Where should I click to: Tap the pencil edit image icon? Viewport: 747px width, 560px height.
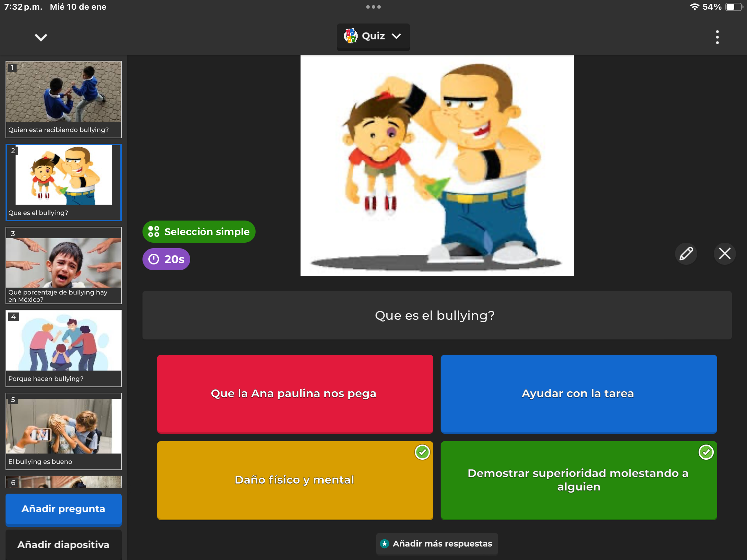click(x=686, y=253)
